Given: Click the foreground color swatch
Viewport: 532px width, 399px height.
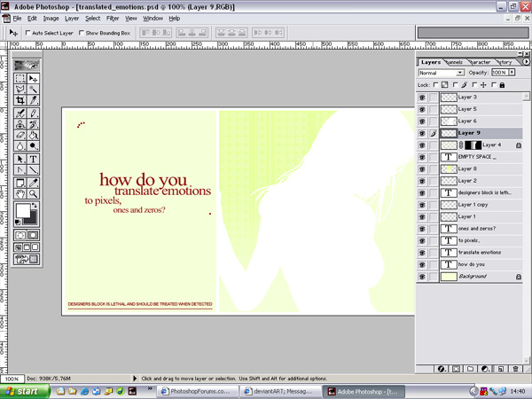Looking at the screenshot, I should click(22, 212).
